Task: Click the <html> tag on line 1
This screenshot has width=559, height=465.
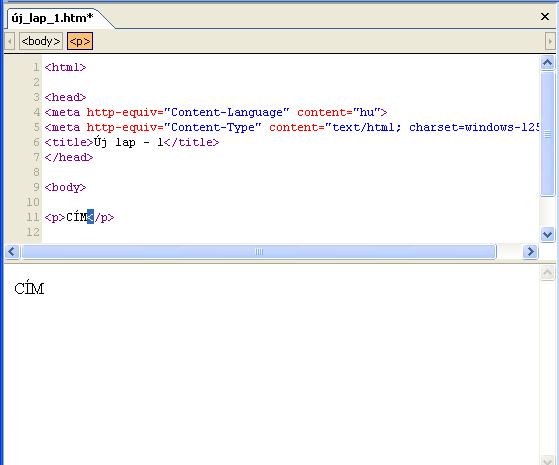Action: (x=66, y=67)
